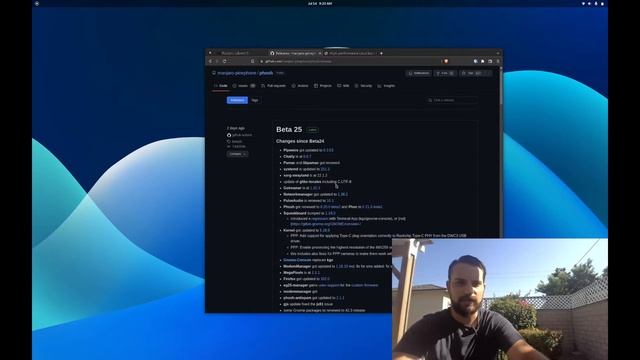This screenshot has height=360, width=640.
Task: Open the Pipewire version link
Action: pos(328,150)
